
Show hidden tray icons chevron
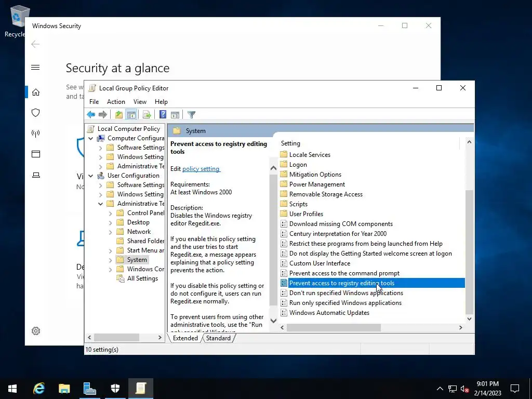(440, 389)
